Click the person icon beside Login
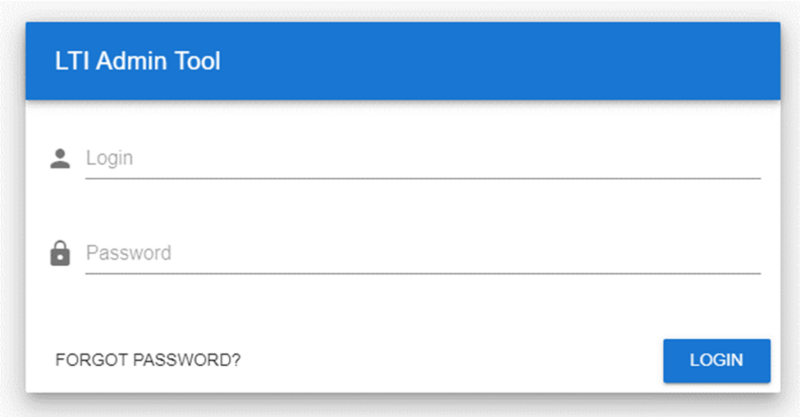The height and width of the screenshot is (417, 800). pos(60,158)
